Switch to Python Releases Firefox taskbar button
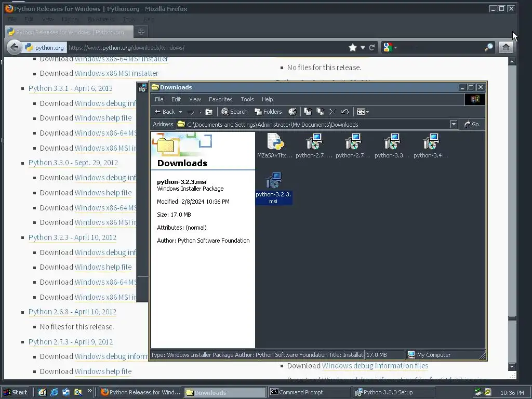The width and height of the screenshot is (532, 399). 140,392
